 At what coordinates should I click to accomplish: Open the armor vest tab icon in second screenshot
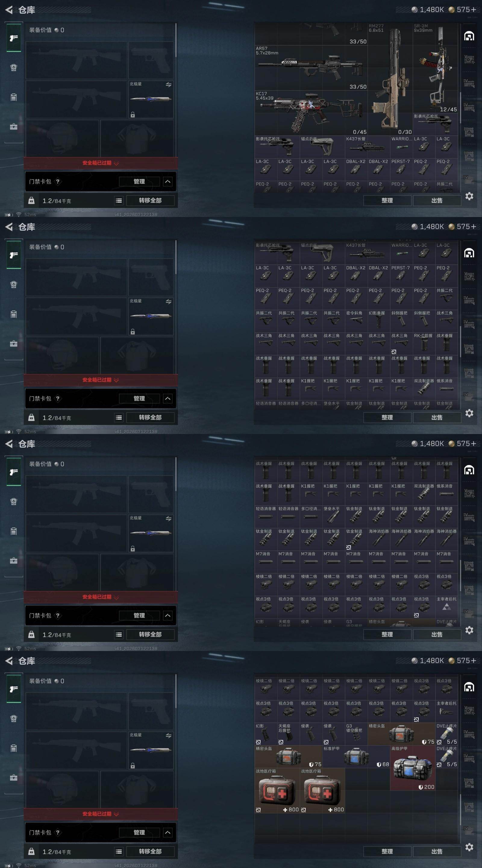click(x=14, y=285)
